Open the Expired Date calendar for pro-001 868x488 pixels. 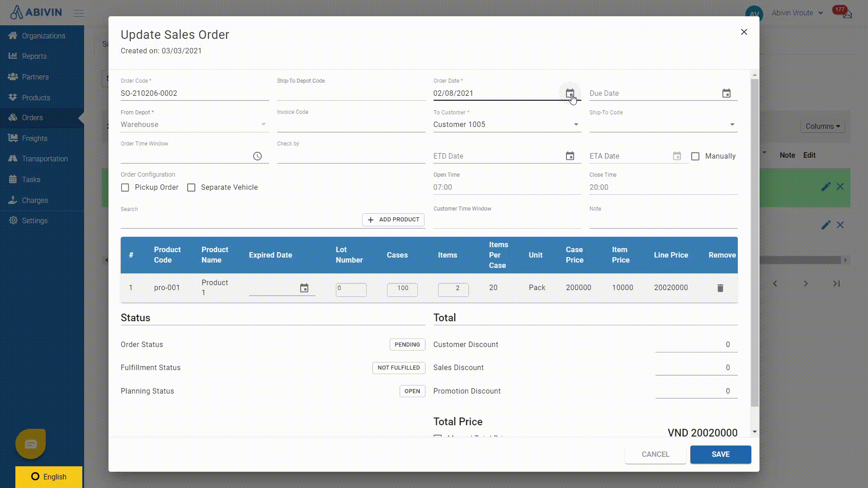pos(304,288)
